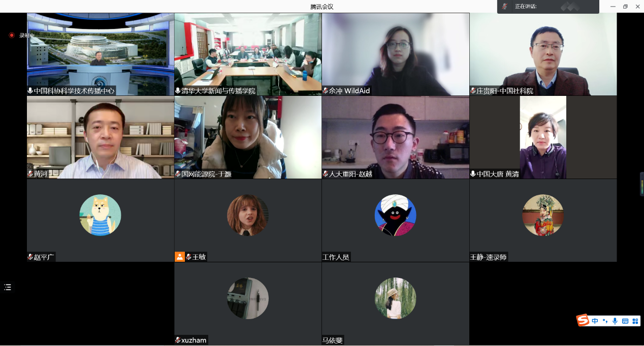Open the Sogou toolbox grid icon

point(635,321)
